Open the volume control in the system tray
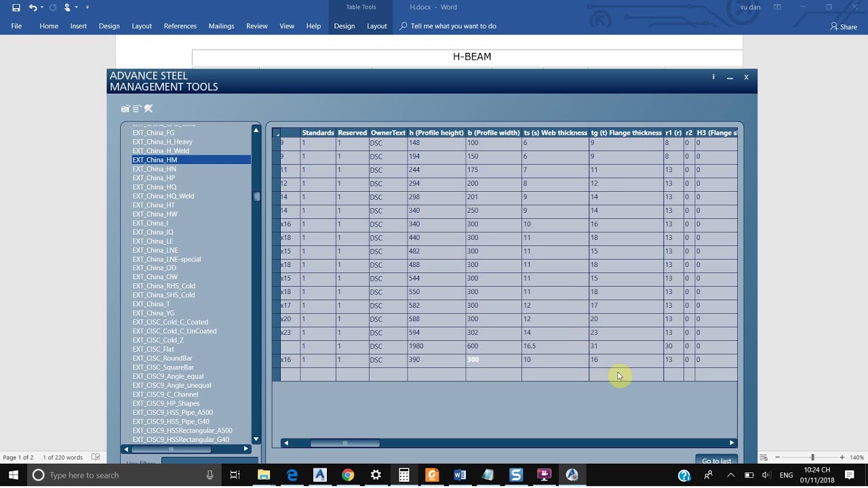Viewport: 868px width, 488px height. [x=766, y=475]
